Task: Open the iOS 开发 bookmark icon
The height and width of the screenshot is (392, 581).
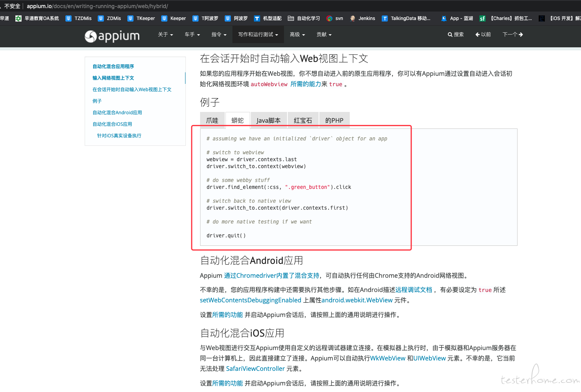Action: [542, 18]
